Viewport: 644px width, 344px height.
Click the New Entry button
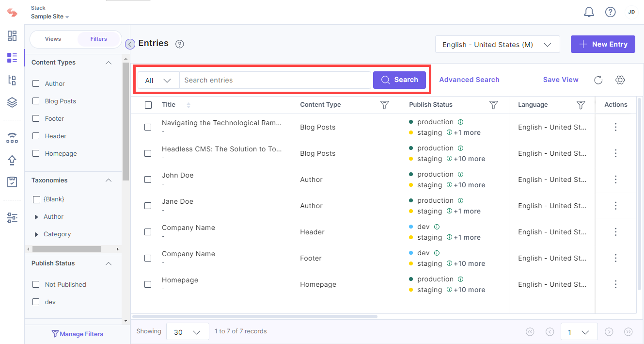(x=603, y=44)
